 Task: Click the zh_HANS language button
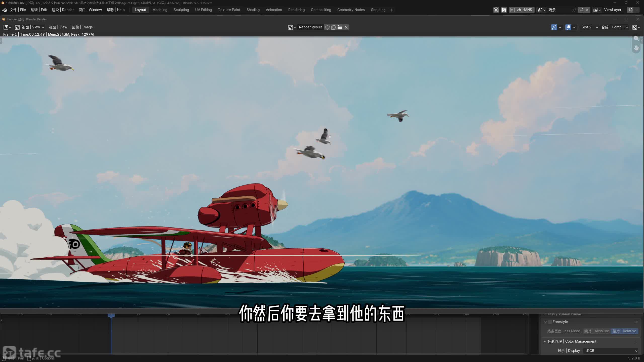click(521, 10)
